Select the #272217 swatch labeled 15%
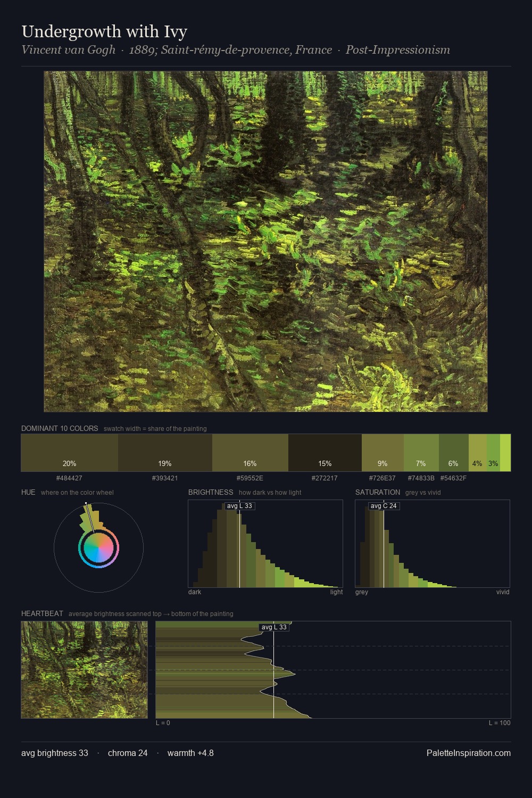 tap(325, 453)
